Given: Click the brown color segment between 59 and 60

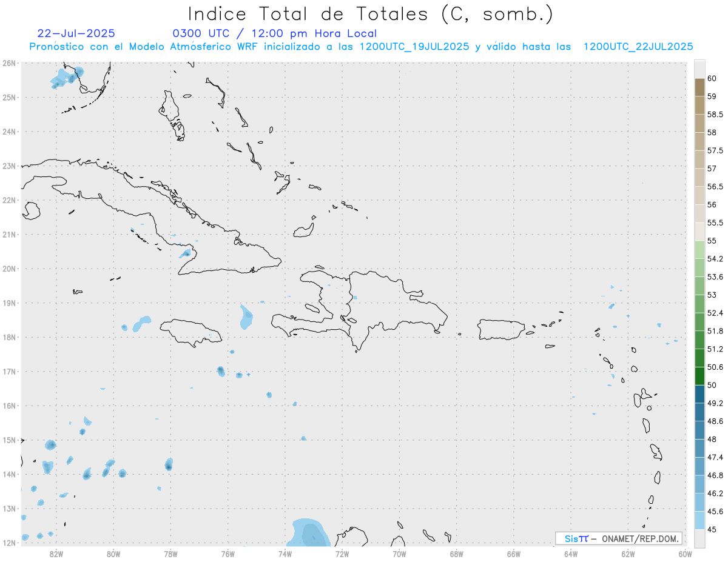Looking at the screenshot, I should 699,87.
